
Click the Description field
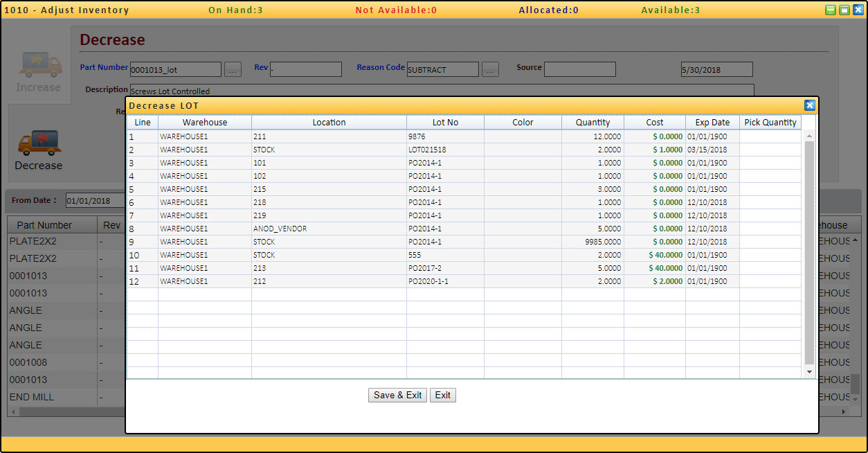click(x=442, y=91)
